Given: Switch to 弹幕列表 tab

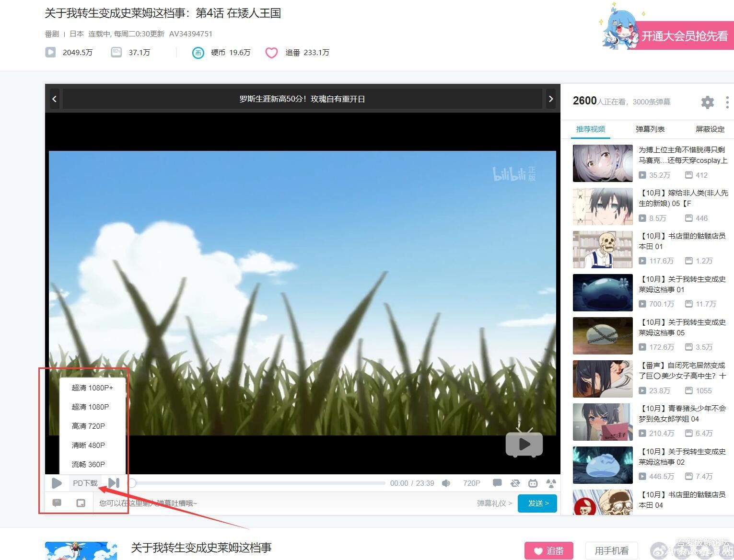Looking at the screenshot, I should [650, 129].
